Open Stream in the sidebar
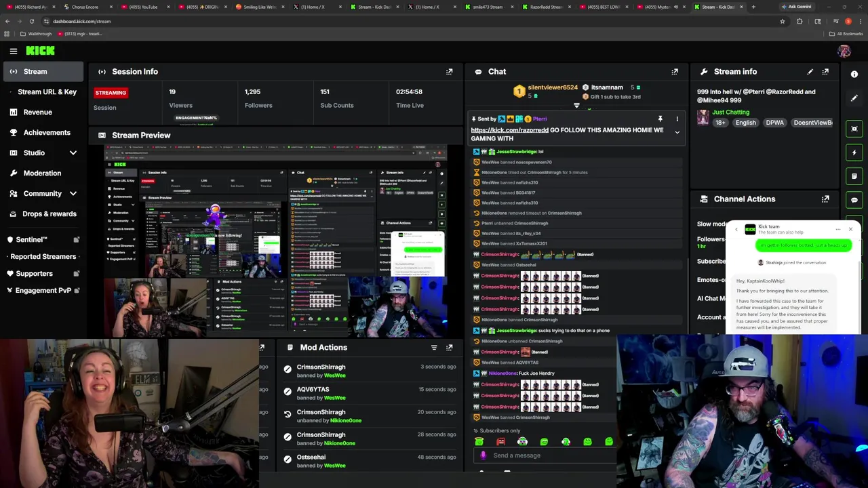 coord(42,71)
